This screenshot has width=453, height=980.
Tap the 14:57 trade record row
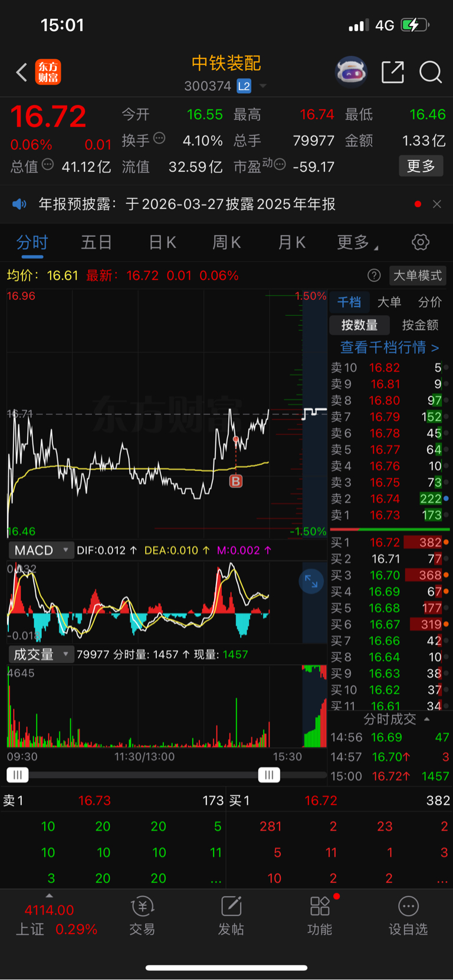coord(390,757)
